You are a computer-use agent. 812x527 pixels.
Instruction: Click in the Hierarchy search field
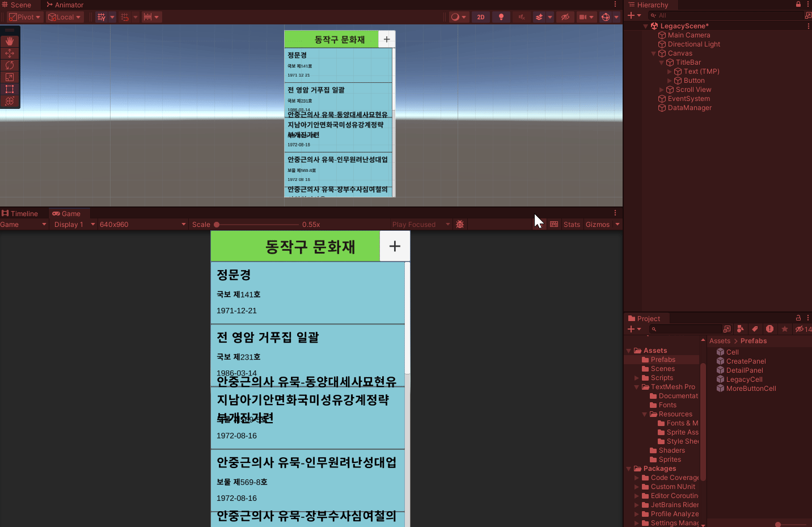pos(727,16)
